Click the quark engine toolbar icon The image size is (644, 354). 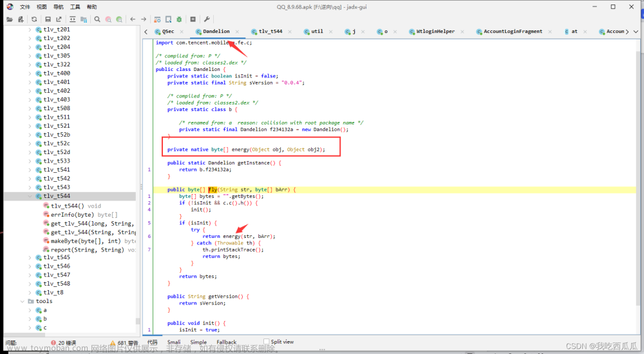click(x=168, y=19)
